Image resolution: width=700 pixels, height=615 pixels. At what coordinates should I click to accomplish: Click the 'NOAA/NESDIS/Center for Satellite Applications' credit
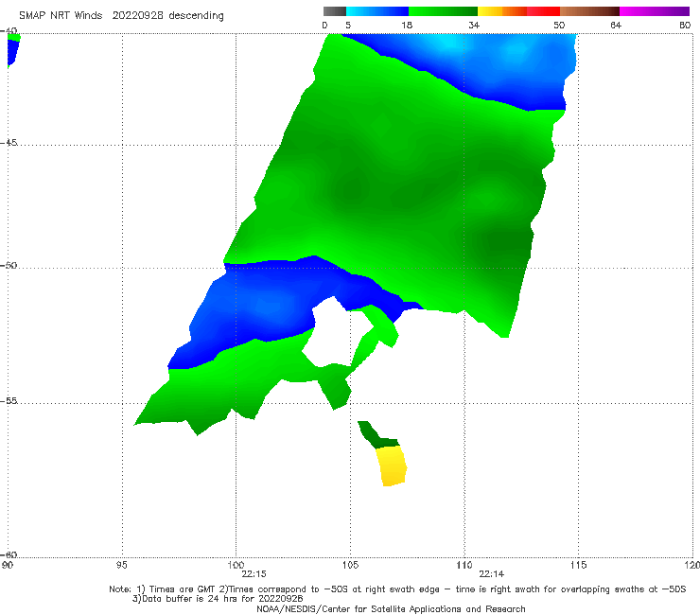point(391,609)
